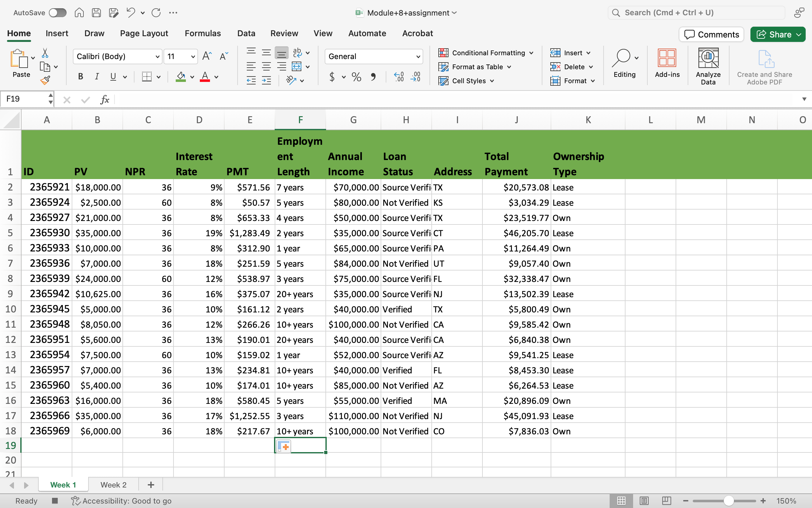Image resolution: width=812 pixels, height=508 pixels.
Task: Click the Analyze Data icon
Action: click(x=708, y=66)
